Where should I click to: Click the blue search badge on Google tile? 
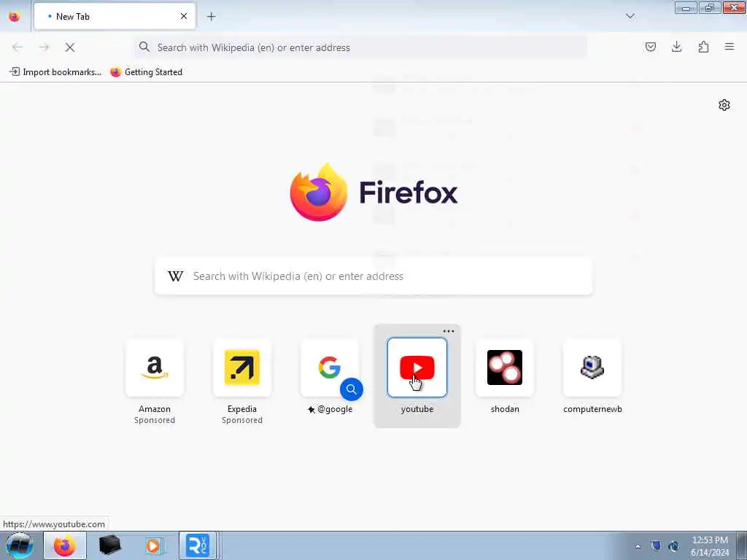[x=352, y=389]
